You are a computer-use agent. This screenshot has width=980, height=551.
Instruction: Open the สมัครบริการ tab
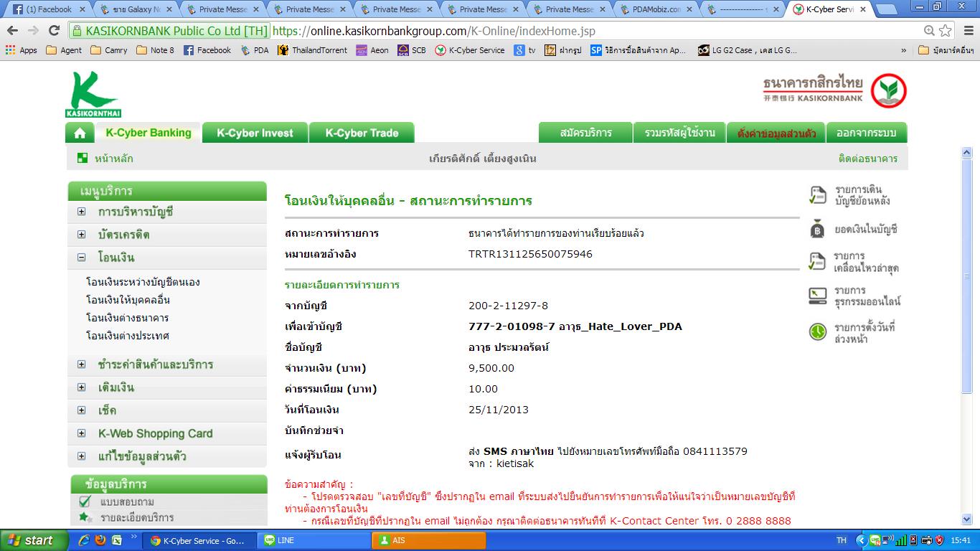pyautogui.click(x=585, y=133)
